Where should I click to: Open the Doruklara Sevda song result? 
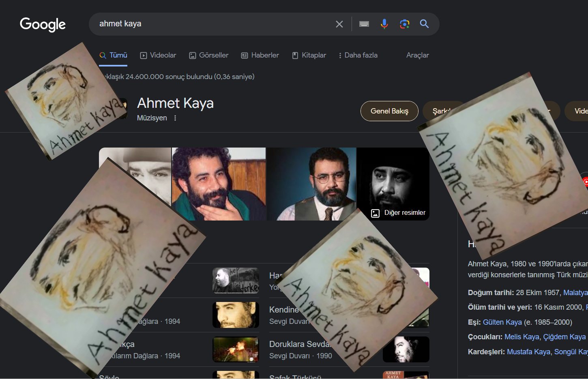[x=300, y=344]
